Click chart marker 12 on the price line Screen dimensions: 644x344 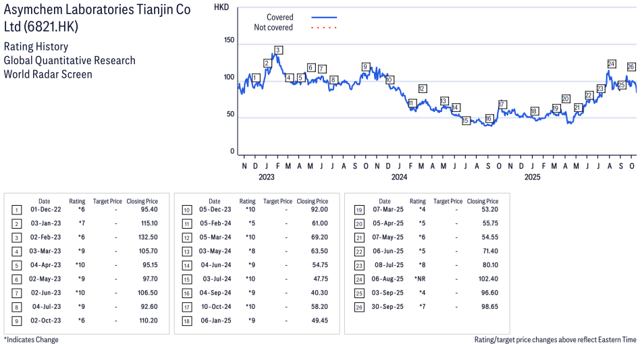coord(422,88)
